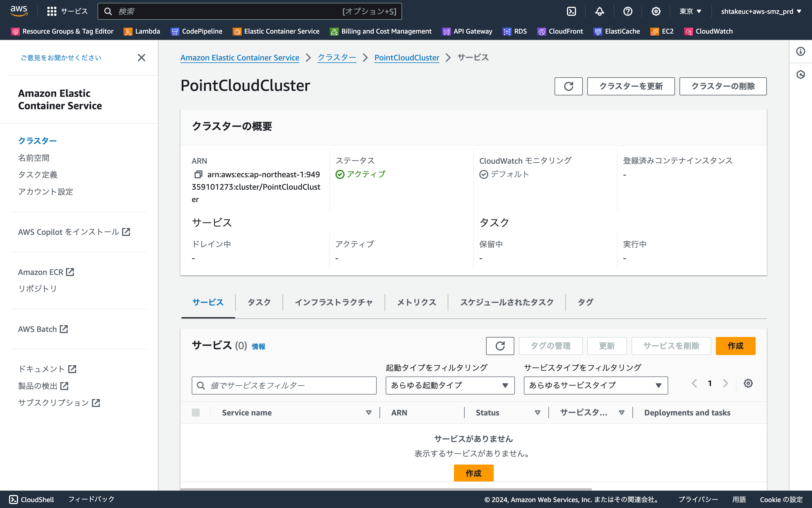Switch to the タグ tab
Viewport: 812px width, 508px height.
(586, 302)
